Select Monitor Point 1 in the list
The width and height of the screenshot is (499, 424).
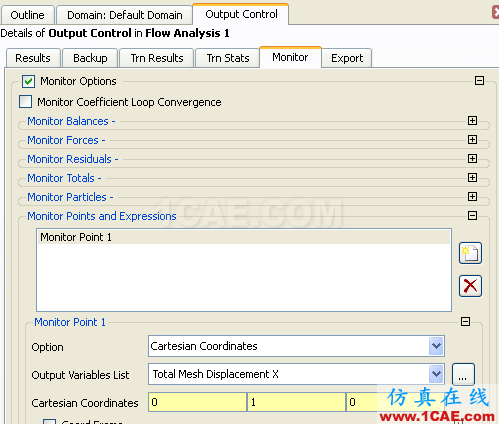(244, 237)
